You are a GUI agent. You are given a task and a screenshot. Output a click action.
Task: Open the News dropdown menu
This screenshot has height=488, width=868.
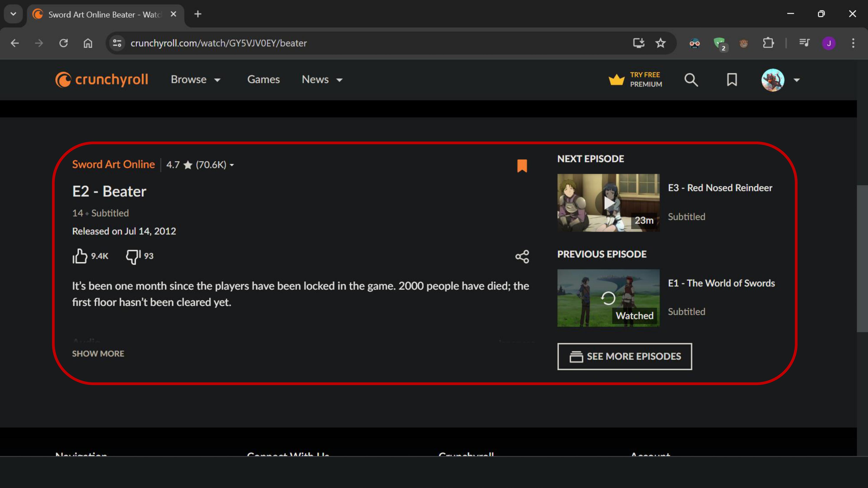322,80
